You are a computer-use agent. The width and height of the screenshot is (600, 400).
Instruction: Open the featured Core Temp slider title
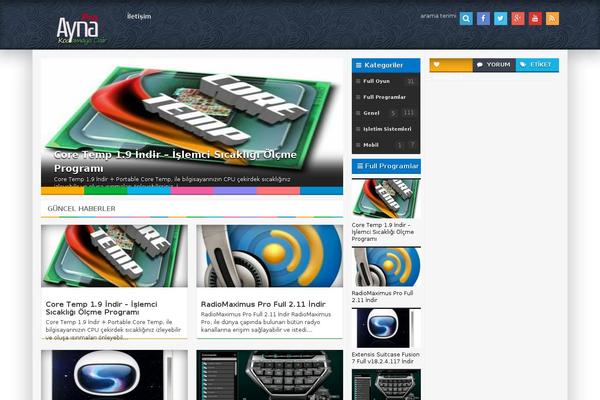coord(175,161)
